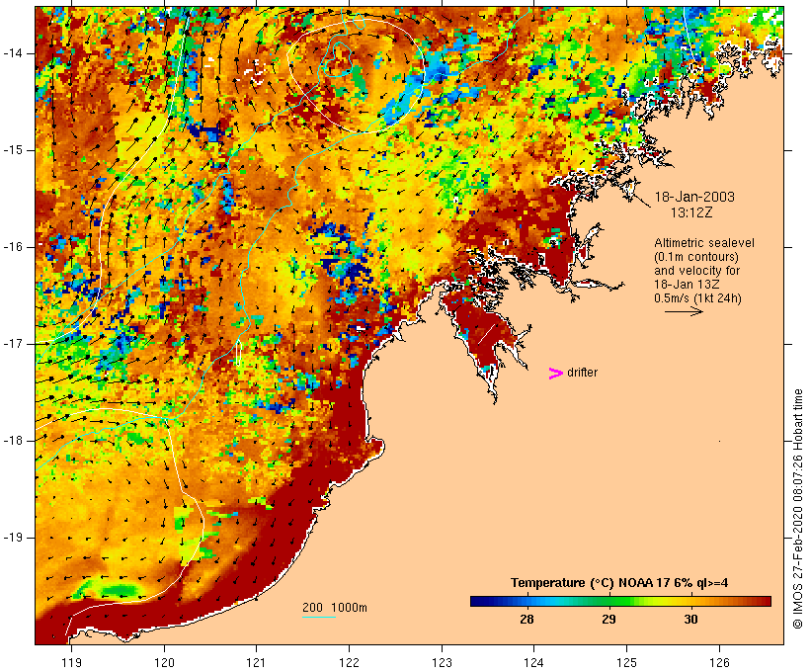Viewport: 810px width, 672px height.
Task: Click the 'drifter' legend label
Action: click(582, 373)
